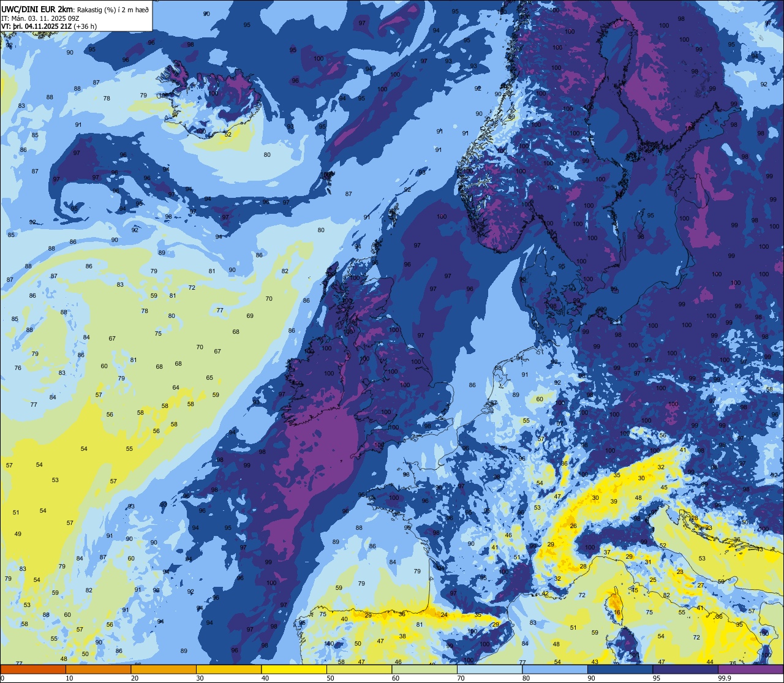Select the bright yellow swatch between 40 and 50
The height and width of the screenshot is (683, 784).
[294, 669]
